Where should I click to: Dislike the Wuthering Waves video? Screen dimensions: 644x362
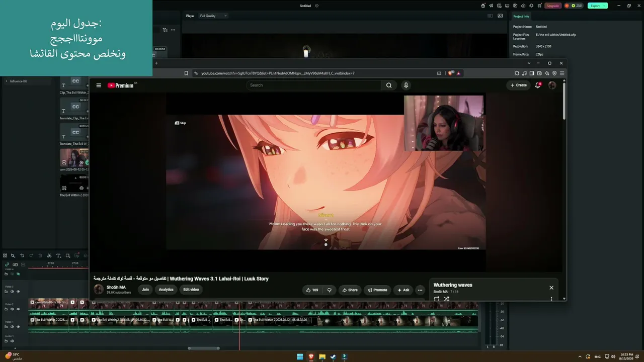pos(330,290)
